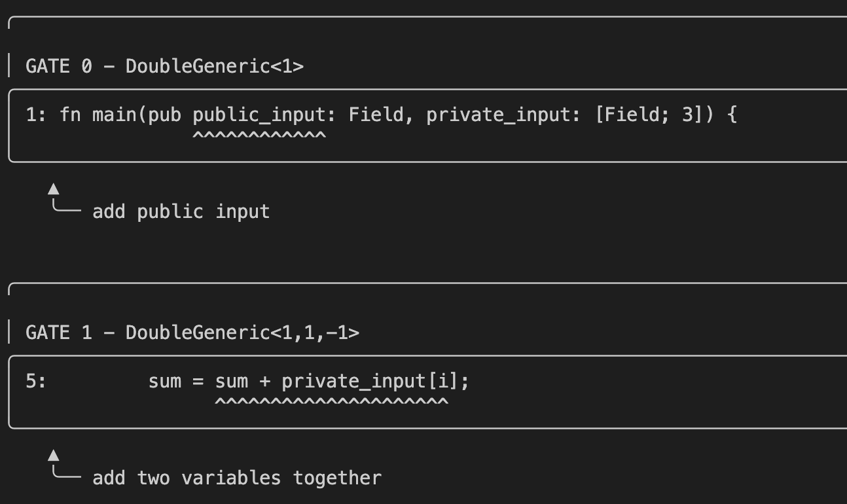Click the caret underline beneath public_input
The image size is (847, 504).
259,135
